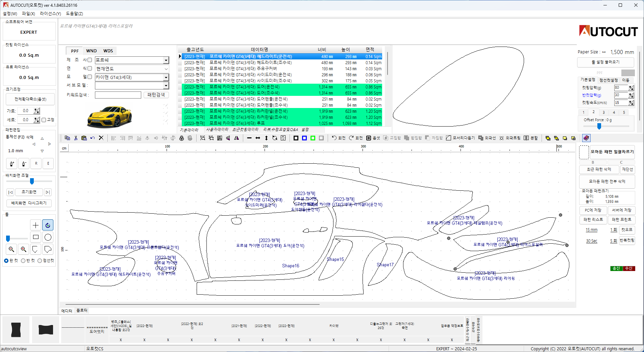Click the add node pen-plus tool
Image resolution: width=644 pixels, height=352 pixels.
(12, 164)
